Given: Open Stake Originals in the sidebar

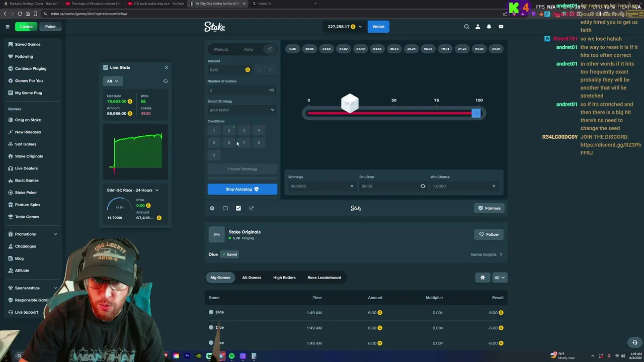Looking at the screenshot, I should pyautogui.click(x=29, y=156).
